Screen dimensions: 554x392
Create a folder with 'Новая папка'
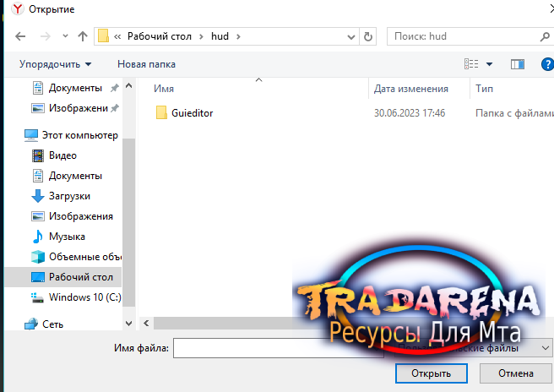point(146,64)
